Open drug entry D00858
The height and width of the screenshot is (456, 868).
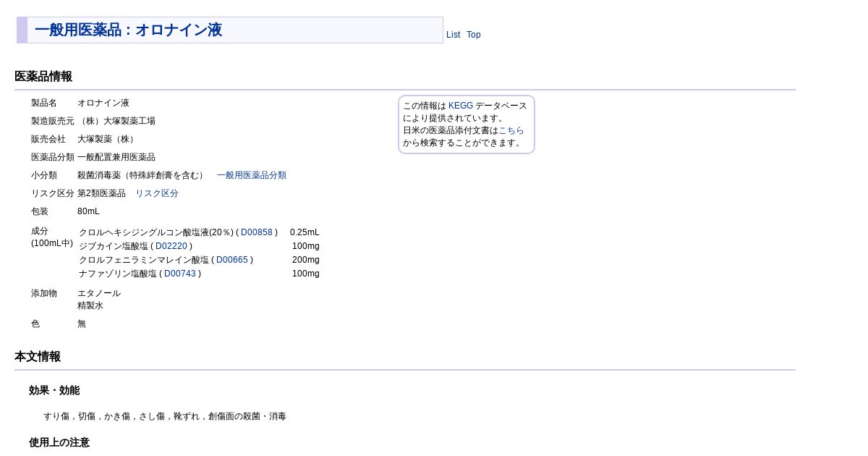[257, 232]
